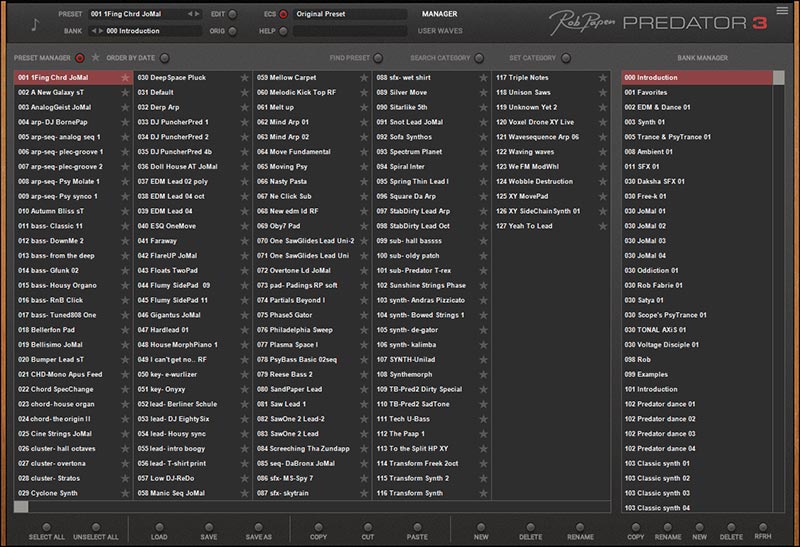Viewport: 800px width, 547px height.
Task: Star the 087 sfx- skytrain preset
Action: click(364, 493)
